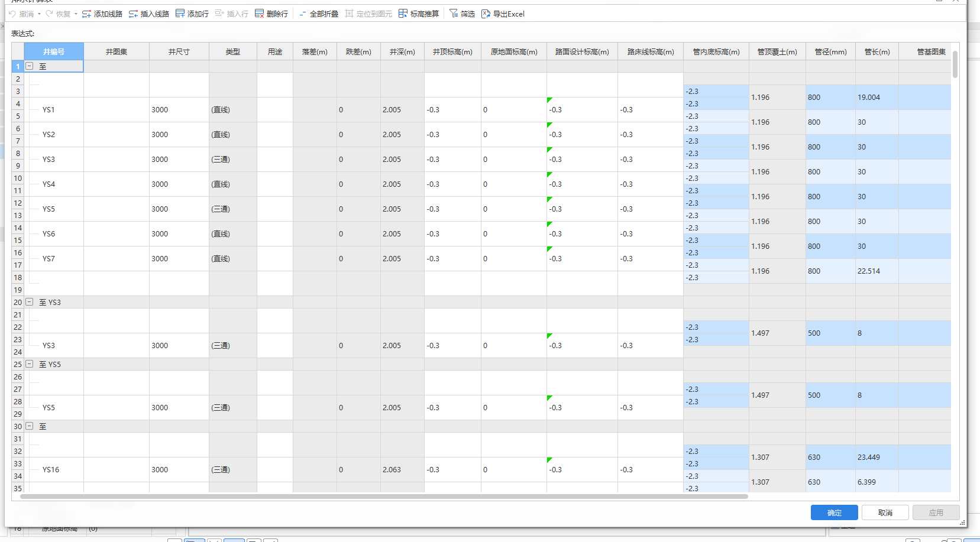Screen dimensions: 980x542
Task: Select pipe length cell 6.399
Action: 877,482
